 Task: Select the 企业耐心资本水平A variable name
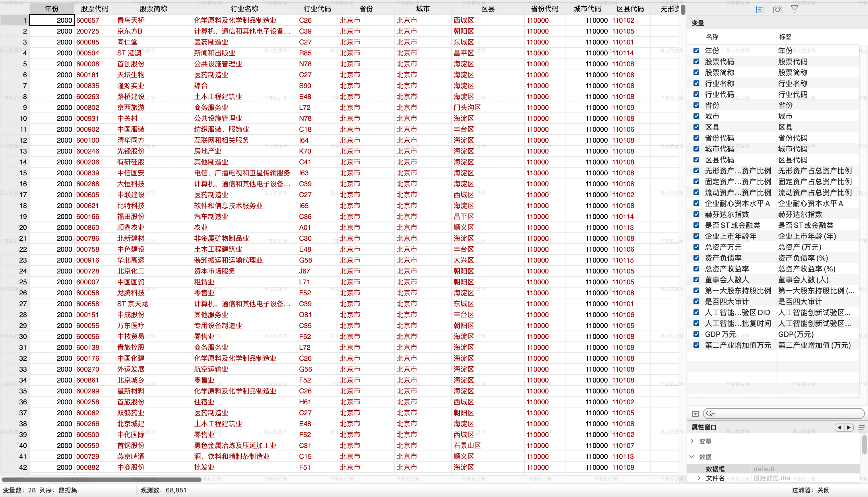[x=738, y=203]
